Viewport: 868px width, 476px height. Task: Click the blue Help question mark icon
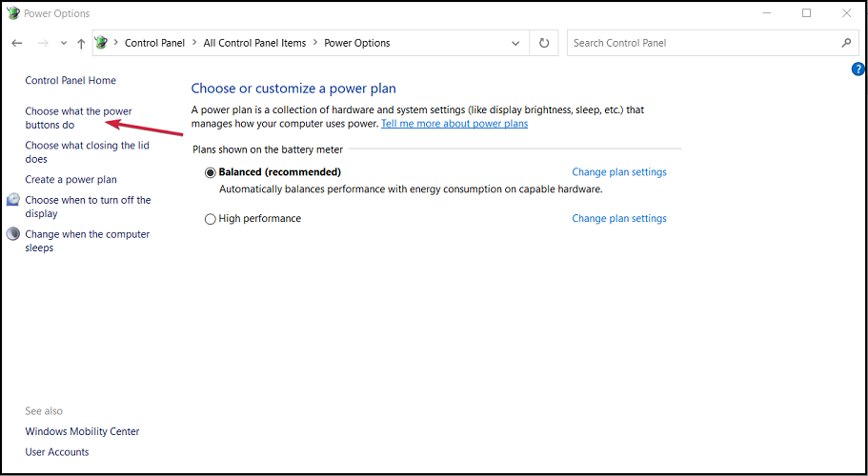(x=858, y=69)
